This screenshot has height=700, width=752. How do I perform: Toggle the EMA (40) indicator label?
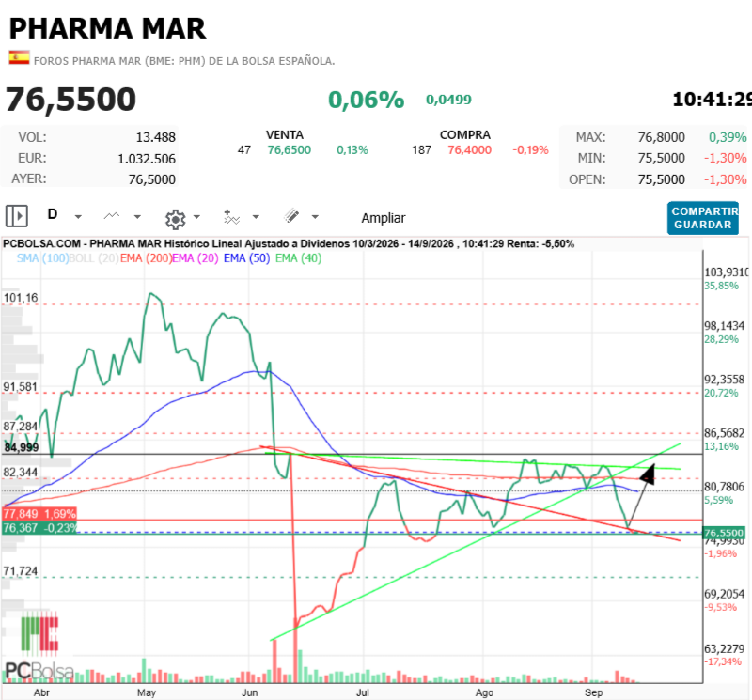click(298, 258)
